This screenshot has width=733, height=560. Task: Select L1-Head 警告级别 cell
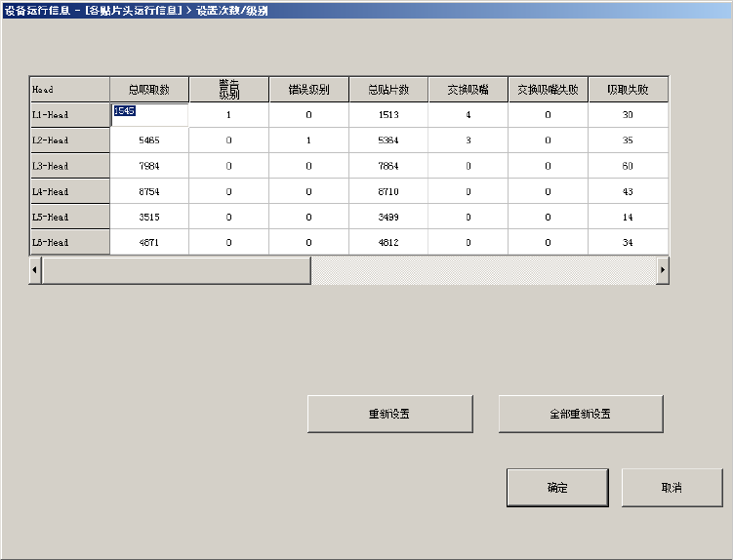pos(229,115)
